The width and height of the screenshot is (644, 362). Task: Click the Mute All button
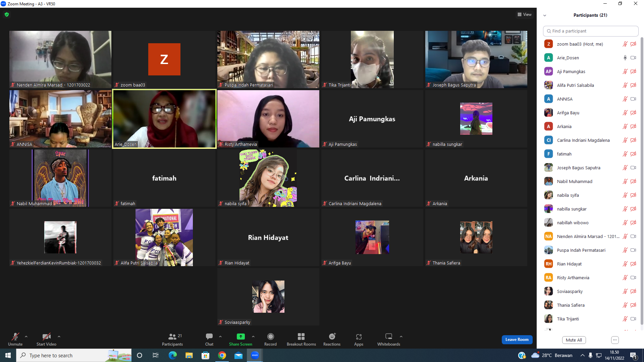pyautogui.click(x=574, y=340)
